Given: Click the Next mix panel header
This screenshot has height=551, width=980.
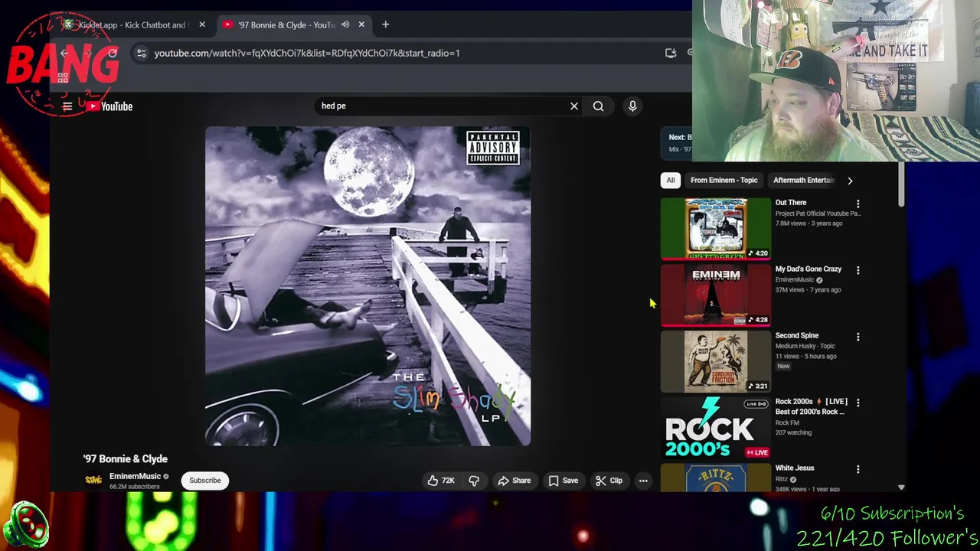Looking at the screenshot, I should point(678,143).
